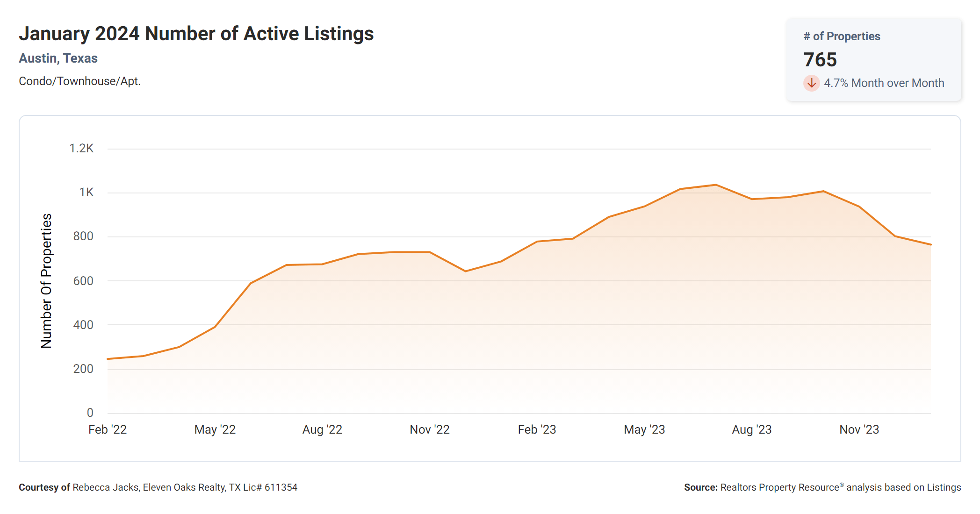Click the '# of Properties' card heading
Image resolution: width=980 pixels, height=514 pixels.
842,36
